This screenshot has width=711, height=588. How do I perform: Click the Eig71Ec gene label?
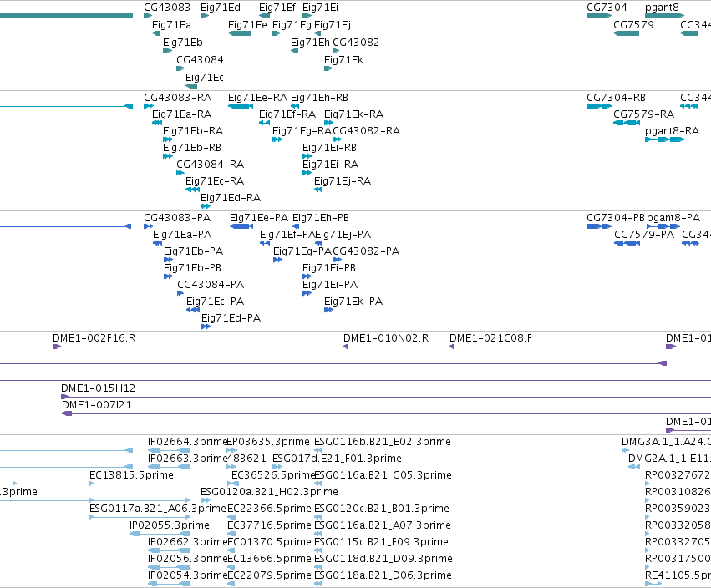204,78
